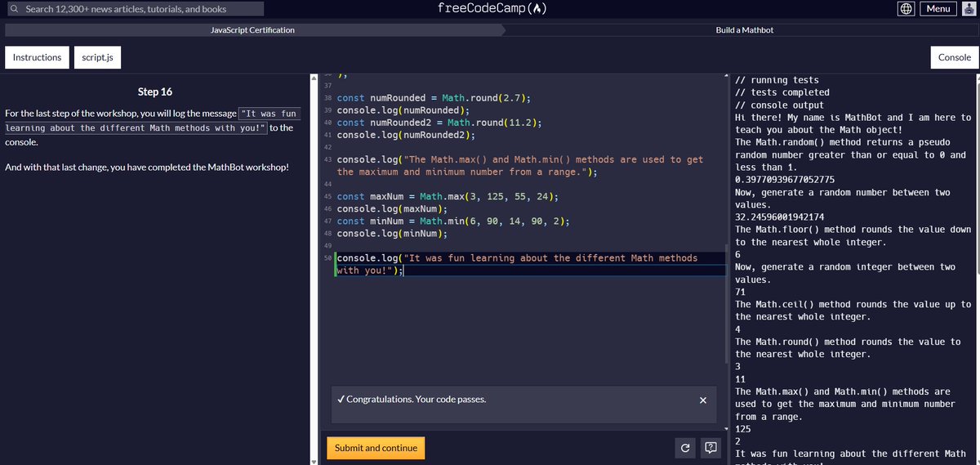
Task: Click the completed MathBot workshop sentence
Action: pyautogui.click(x=147, y=168)
